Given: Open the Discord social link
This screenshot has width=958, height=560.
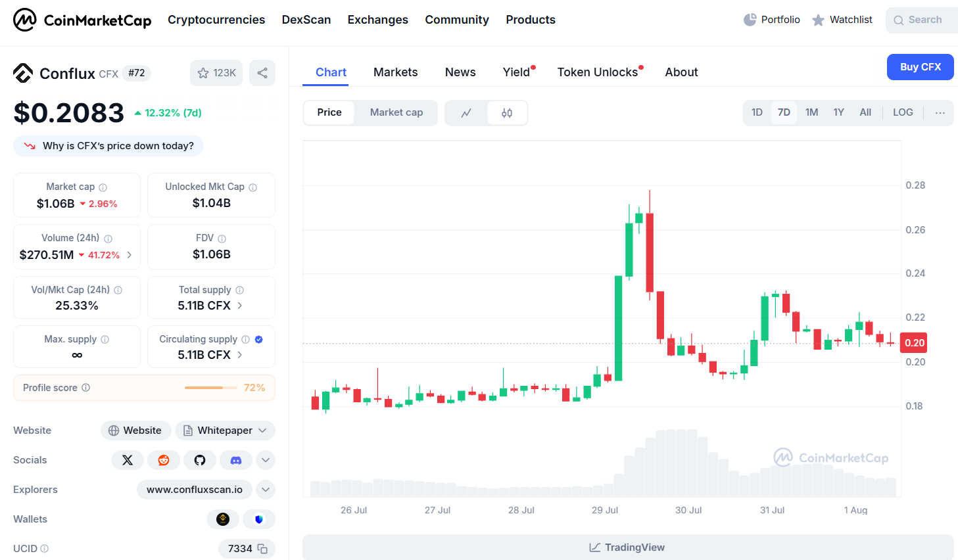Looking at the screenshot, I should 236,460.
